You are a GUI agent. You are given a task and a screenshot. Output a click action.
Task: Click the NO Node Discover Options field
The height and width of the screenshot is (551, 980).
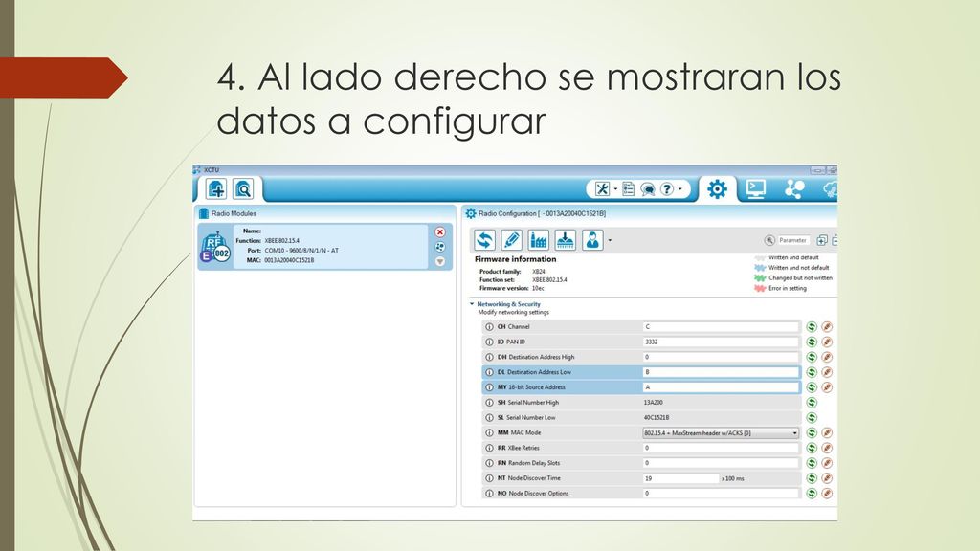[x=722, y=493]
